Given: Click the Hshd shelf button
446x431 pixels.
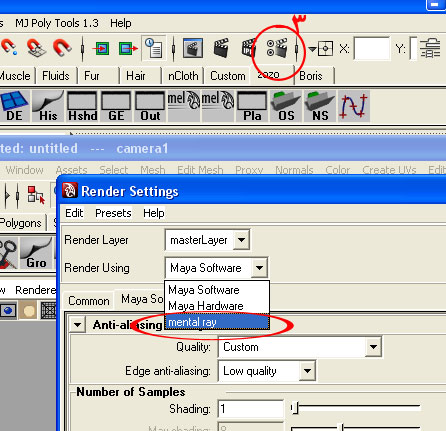Looking at the screenshot, I should [x=82, y=106].
